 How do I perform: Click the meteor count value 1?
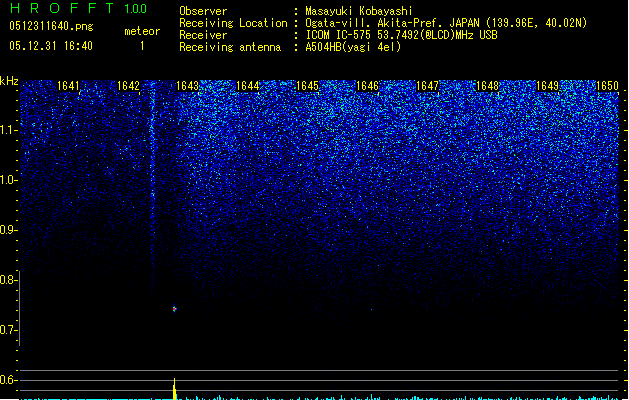click(x=142, y=46)
